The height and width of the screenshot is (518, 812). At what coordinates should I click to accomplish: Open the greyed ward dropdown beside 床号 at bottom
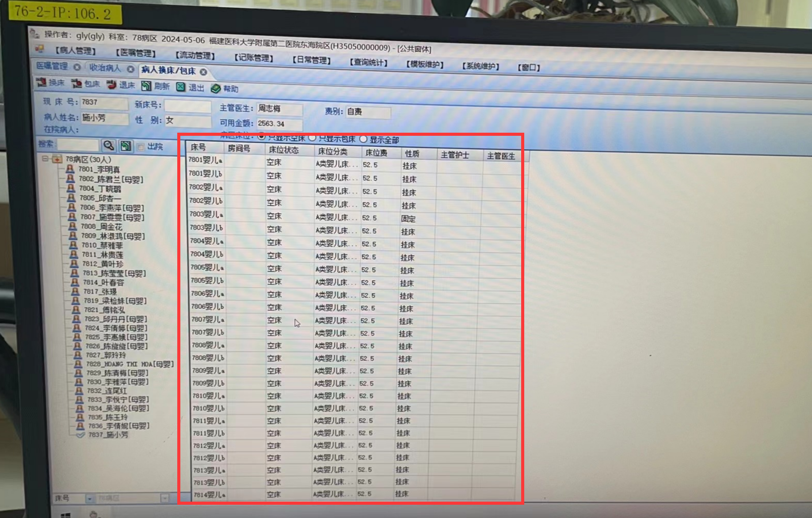coord(164,499)
